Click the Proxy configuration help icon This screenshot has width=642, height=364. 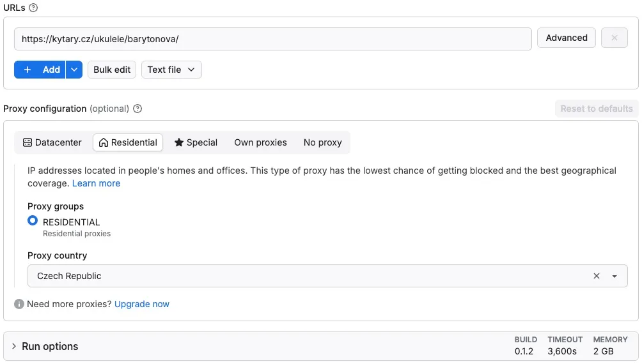137,109
